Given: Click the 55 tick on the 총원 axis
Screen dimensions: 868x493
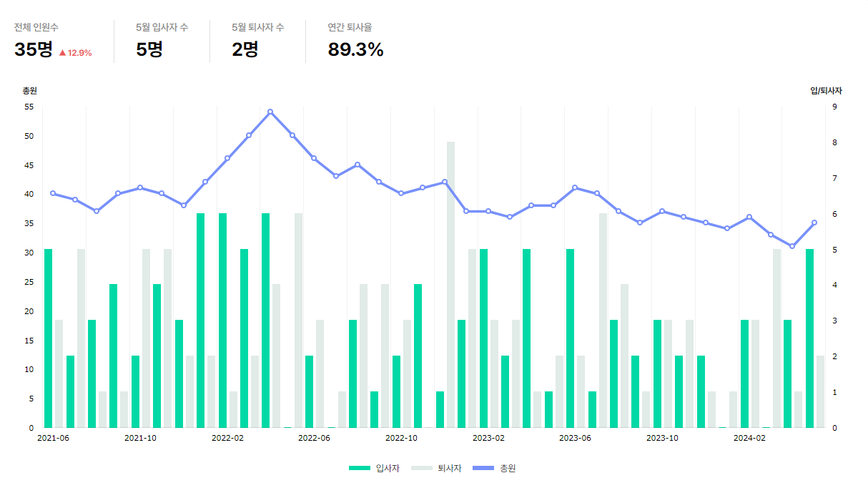Looking at the screenshot, I should click(29, 107).
